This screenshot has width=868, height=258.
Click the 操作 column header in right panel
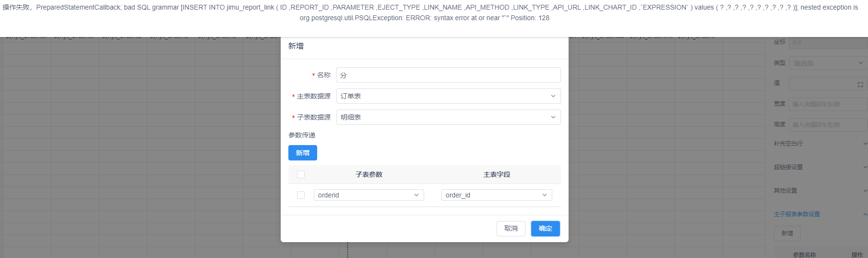[857, 255]
